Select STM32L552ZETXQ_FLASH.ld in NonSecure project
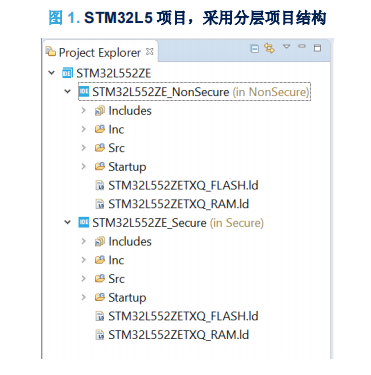The image size is (371, 375). (x=177, y=185)
